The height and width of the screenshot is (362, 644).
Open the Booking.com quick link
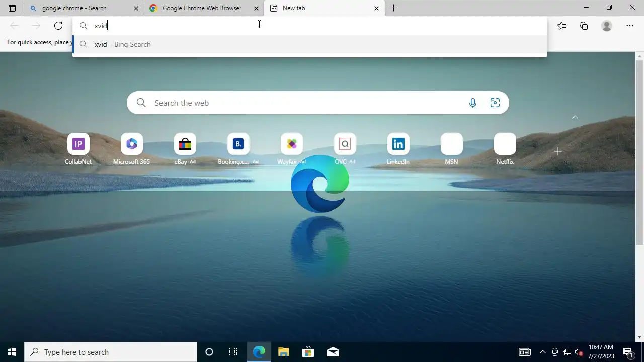tap(238, 149)
